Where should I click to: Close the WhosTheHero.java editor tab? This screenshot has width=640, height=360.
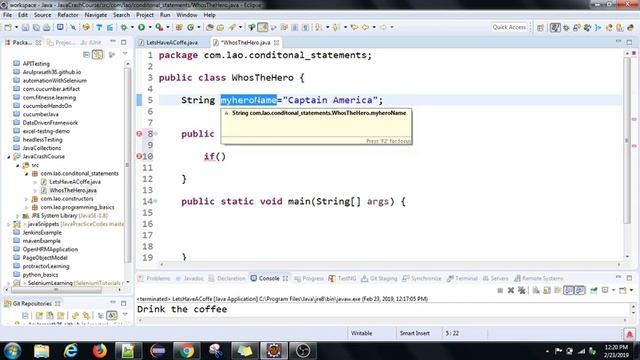tap(277, 42)
